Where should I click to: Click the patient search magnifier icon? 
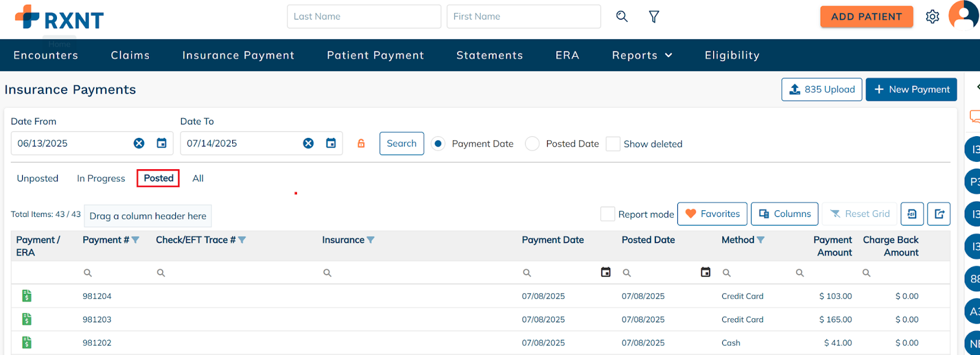tap(622, 17)
